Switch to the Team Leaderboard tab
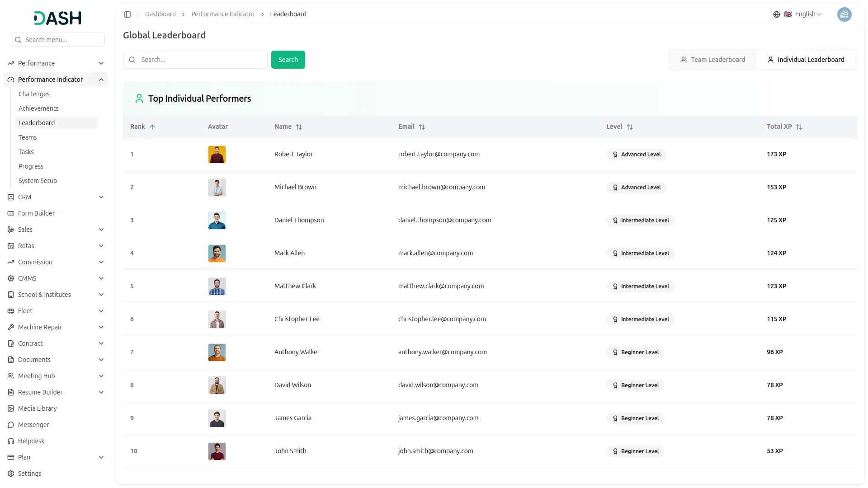The width and height of the screenshot is (868, 488). (712, 60)
